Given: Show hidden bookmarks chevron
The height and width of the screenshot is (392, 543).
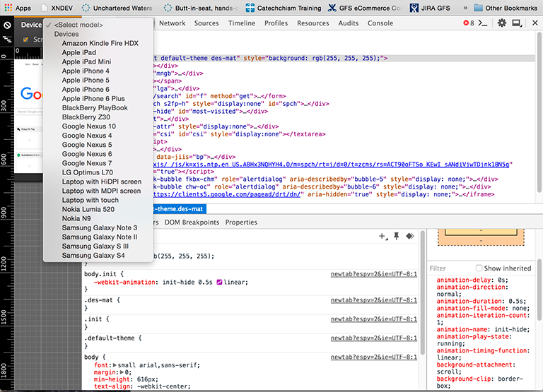Looking at the screenshot, I should (x=465, y=8).
